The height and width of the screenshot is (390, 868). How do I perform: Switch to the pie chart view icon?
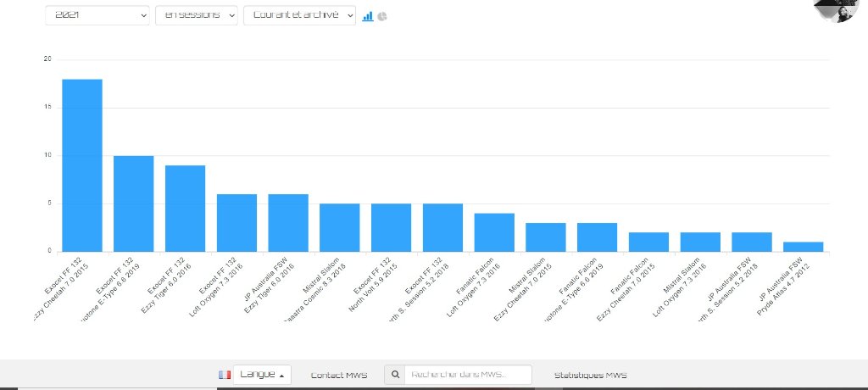(382, 17)
